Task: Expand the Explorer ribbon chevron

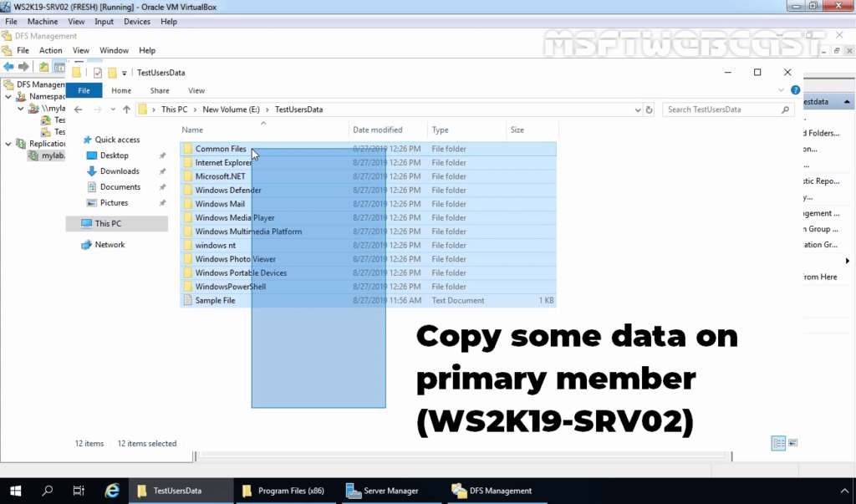Action: click(x=781, y=90)
